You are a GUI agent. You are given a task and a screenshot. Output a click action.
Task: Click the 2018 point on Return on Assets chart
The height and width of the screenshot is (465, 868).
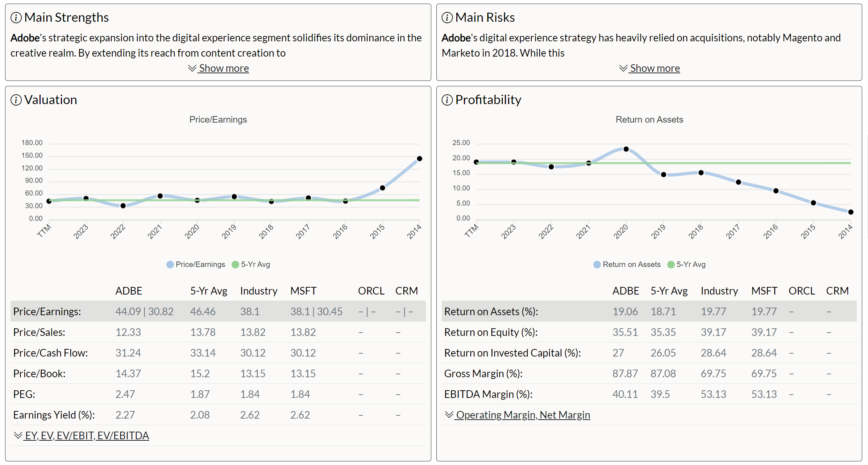point(701,173)
